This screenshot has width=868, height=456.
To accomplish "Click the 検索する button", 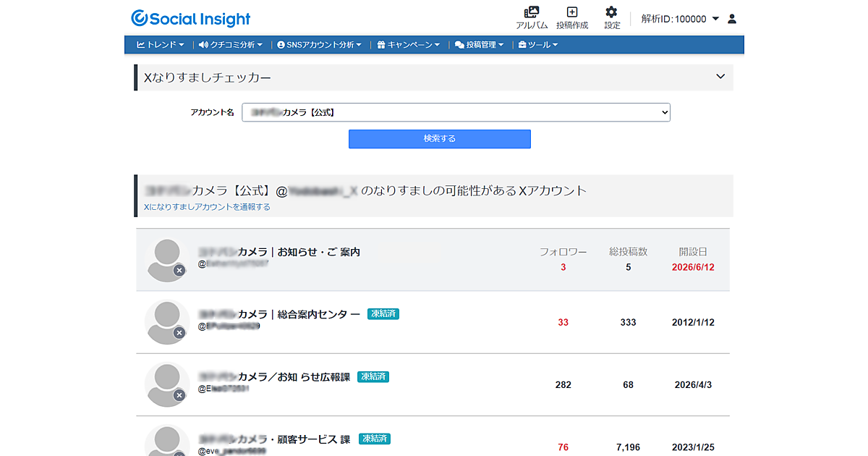I will (440, 139).
